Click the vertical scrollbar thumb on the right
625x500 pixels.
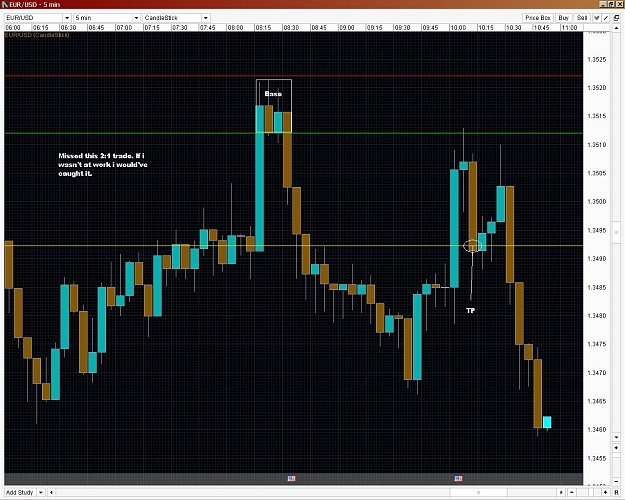point(616,232)
